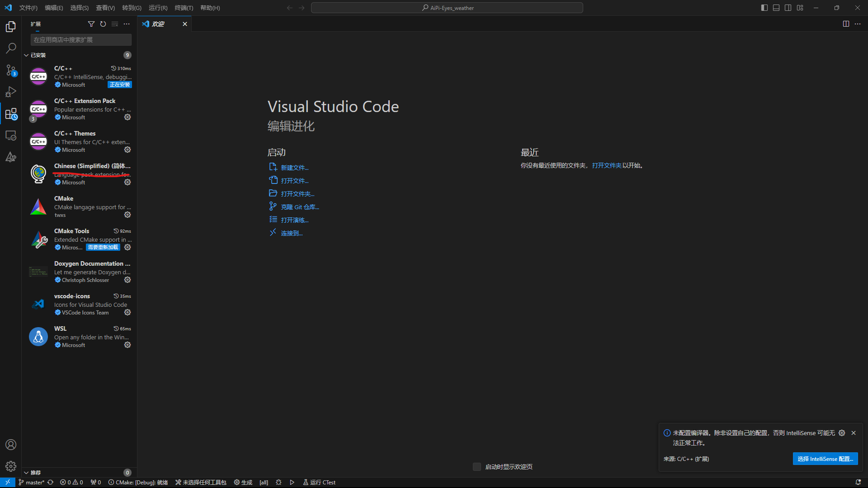Screen dimensions: 868x488
Task: Manage C/C++ Themes extension gear
Action: (127, 150)
